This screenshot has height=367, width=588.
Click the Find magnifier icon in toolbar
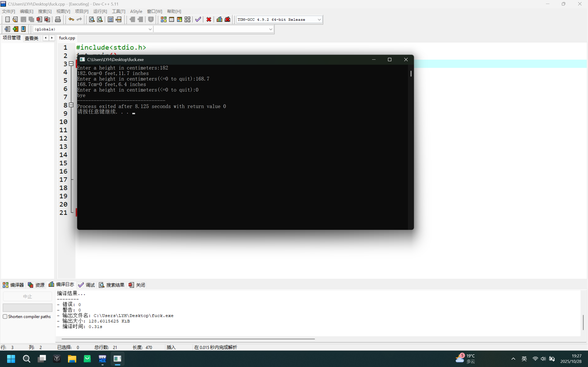click(92, 19)
